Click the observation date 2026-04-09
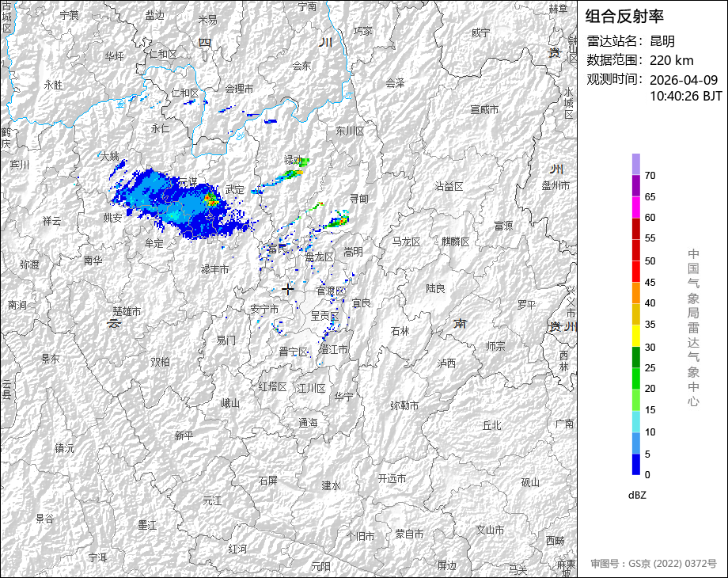Image resolution: width=728 pixels, height=578 pixels. tap(684, 80)
